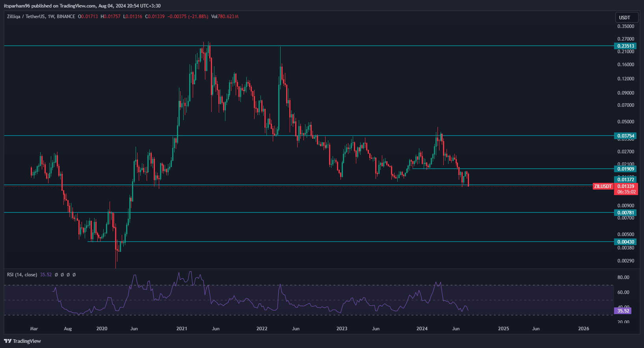Image resolution: width=644 pixels, height=348 pixels.
Task: Click the 0.00500 price scale tick
Action: coord(626,234)
